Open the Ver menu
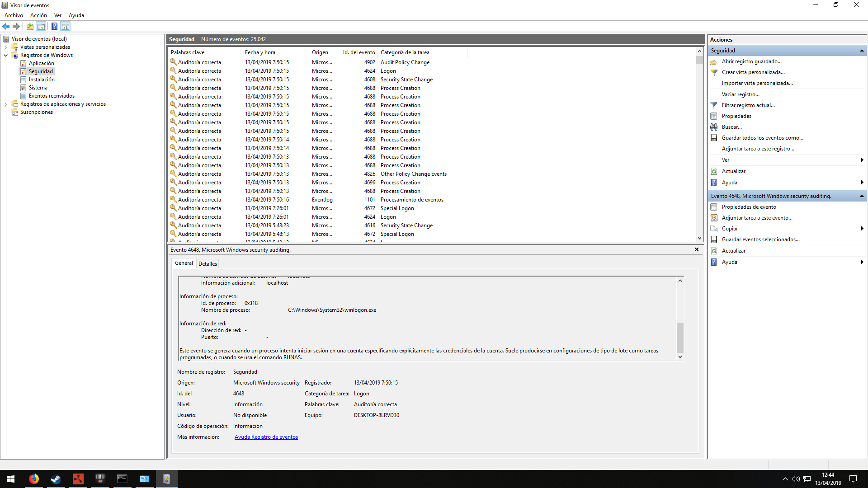This screenshot has width=868, height=488. pyautogui.click(x=58, y=15)
